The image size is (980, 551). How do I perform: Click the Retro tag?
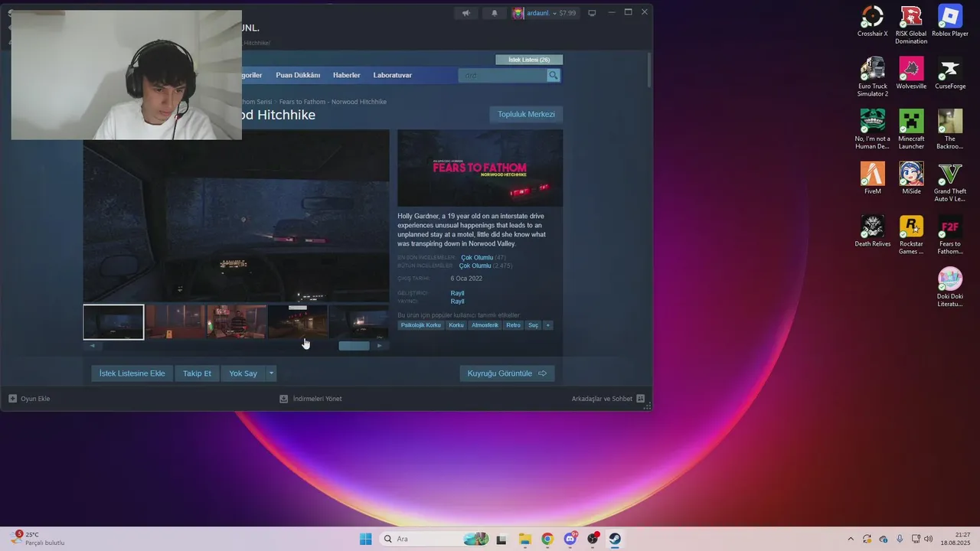pyautogui.click(x=513, y=325)
